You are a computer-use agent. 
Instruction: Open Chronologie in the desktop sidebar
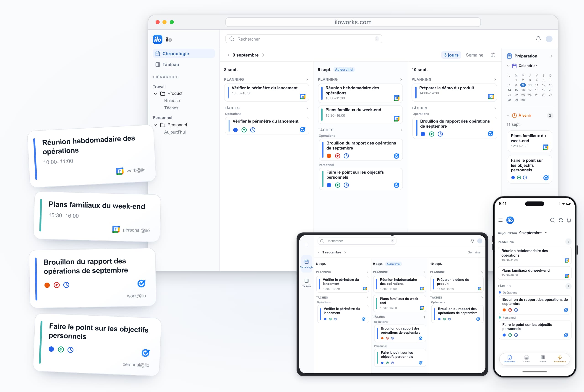184,54
